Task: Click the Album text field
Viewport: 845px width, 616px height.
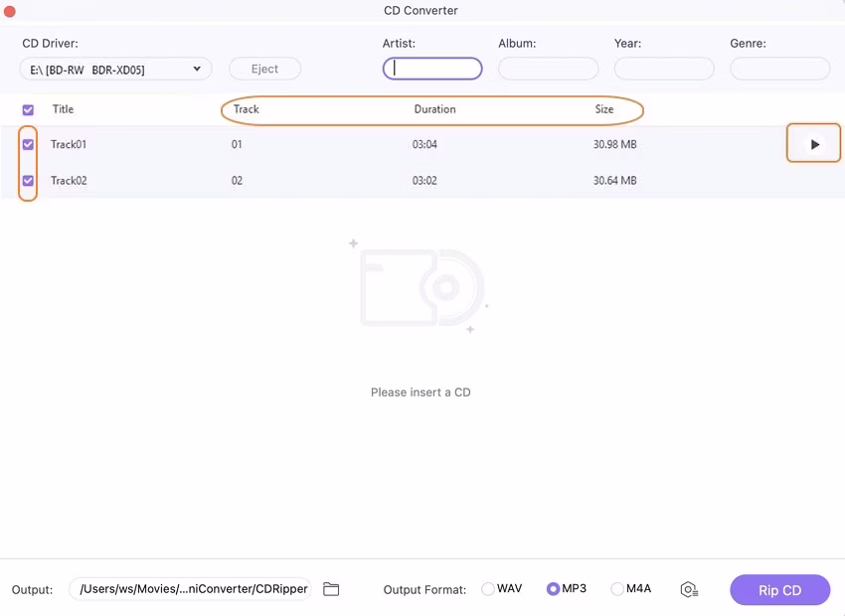Action: point(548,69)
